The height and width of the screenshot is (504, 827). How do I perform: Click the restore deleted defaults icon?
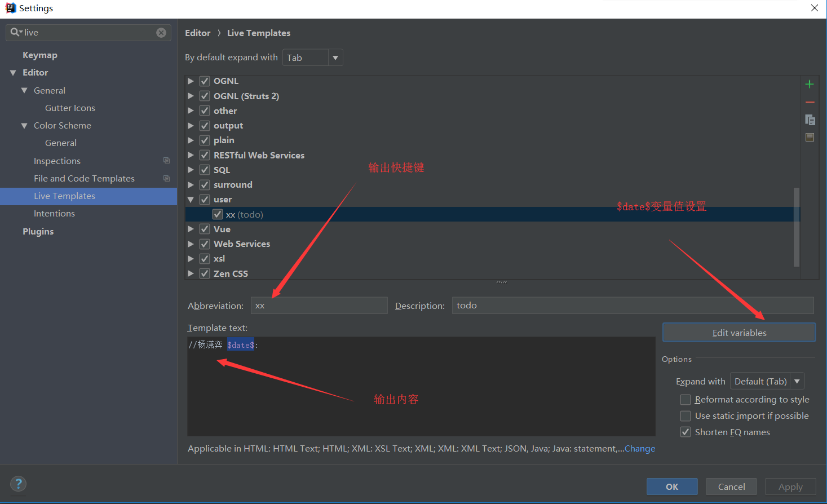click(x=810, y=137)
